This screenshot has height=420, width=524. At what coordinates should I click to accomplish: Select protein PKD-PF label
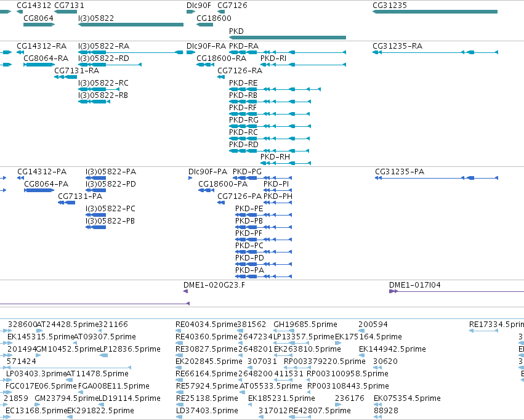click(x=249, y=233)
